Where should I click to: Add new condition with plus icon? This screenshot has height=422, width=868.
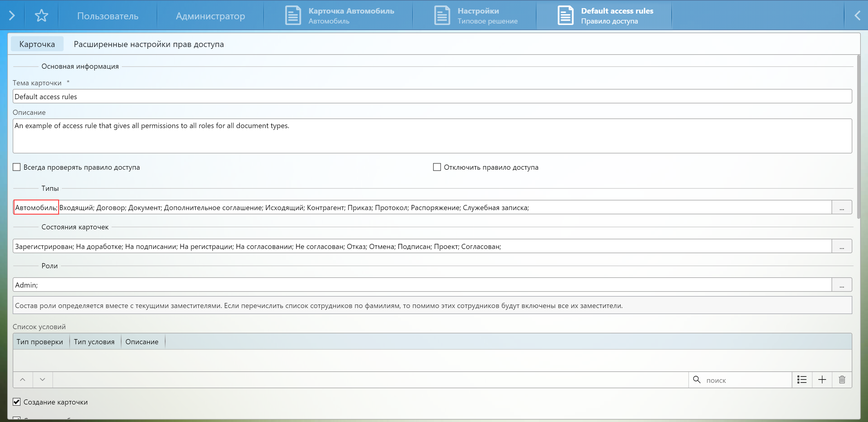[x=822, y=379]
